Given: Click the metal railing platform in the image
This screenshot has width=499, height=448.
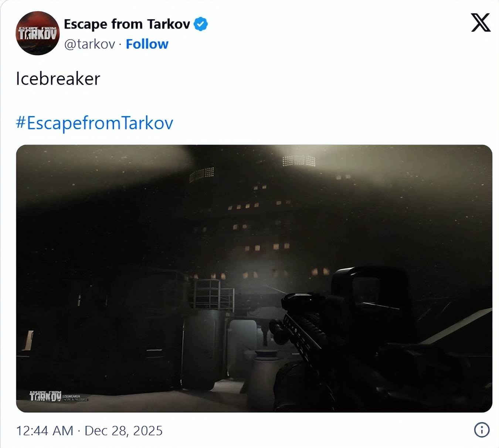Looking at the screenshot, I should tap(214, 295).
